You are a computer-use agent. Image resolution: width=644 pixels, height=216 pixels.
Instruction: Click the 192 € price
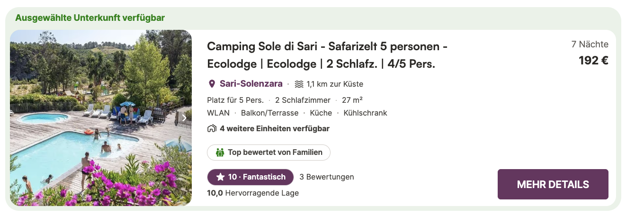(593, 61)
